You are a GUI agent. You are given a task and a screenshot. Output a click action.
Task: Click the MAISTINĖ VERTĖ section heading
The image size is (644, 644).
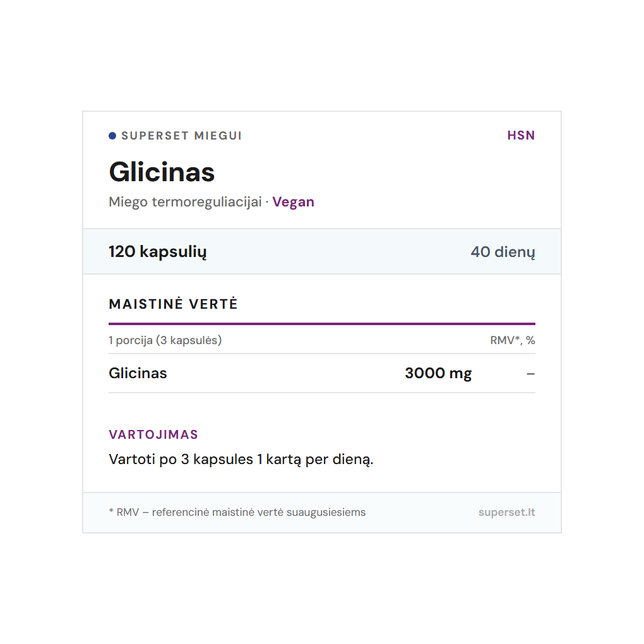tap(173, 304)
